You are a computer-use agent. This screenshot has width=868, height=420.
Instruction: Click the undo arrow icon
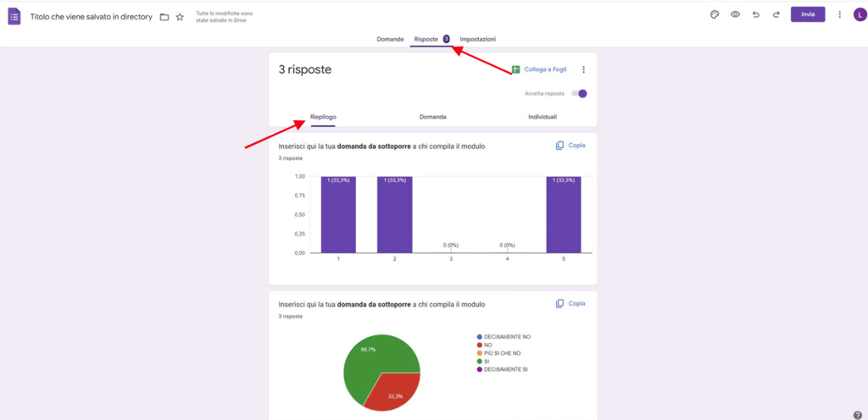755,14
